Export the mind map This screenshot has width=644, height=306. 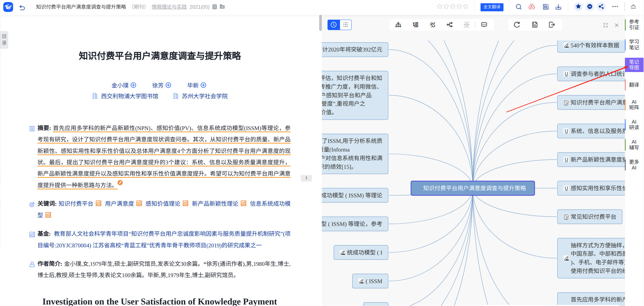(552, 25)
